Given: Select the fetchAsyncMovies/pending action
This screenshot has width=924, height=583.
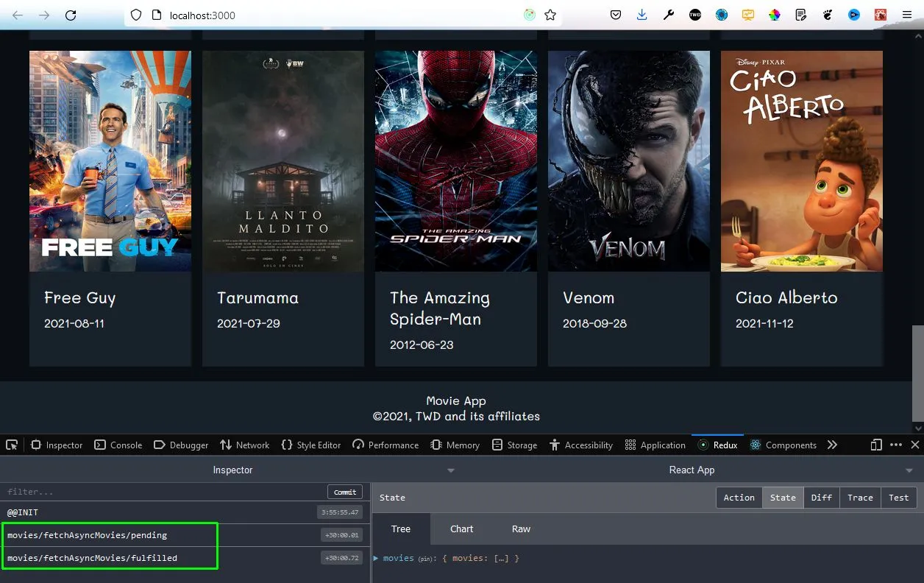Looking at the screenshot, I should coord(185,535).
